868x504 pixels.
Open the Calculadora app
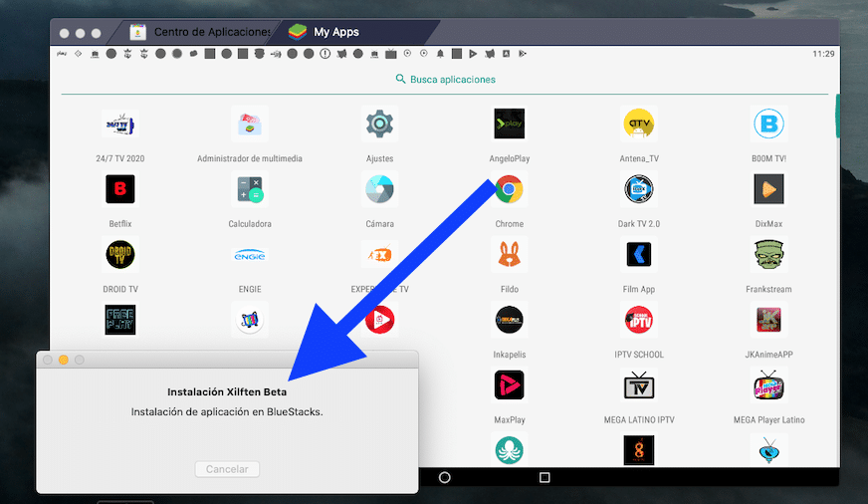point(249,189)
